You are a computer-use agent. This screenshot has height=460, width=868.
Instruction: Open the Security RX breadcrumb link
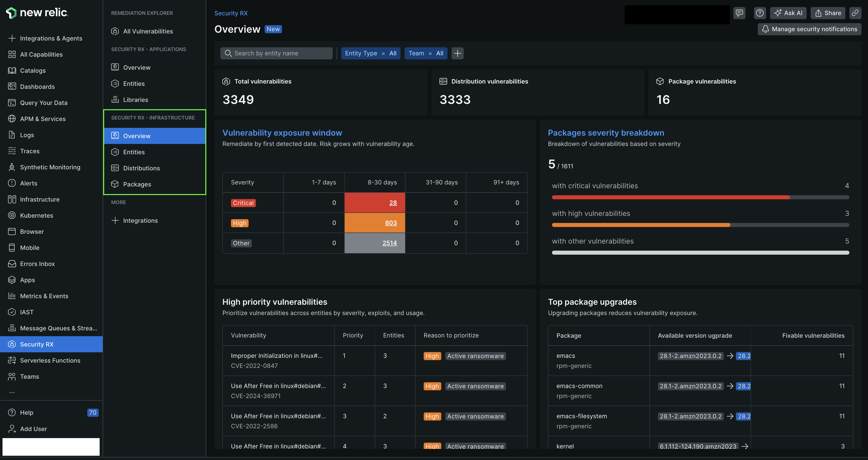231,13
